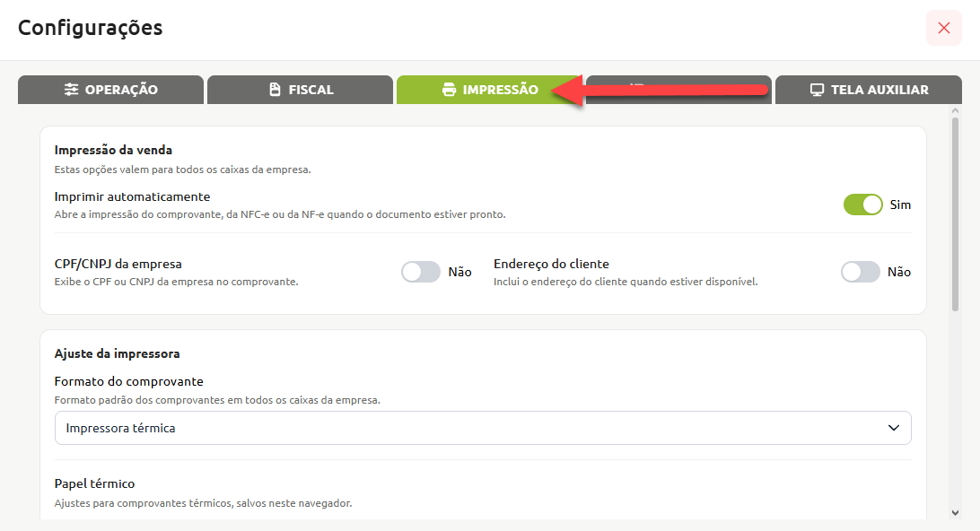Screen dimensions: 980x531
Task: Close the Configurações dialog
Action: [x=944, y=28]
